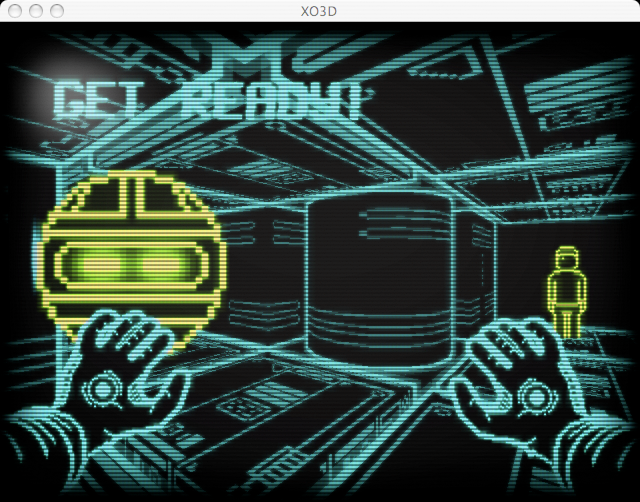Click the GET READY! banner text
Viewport: 640px width, 502px height.
pos(205,102)
